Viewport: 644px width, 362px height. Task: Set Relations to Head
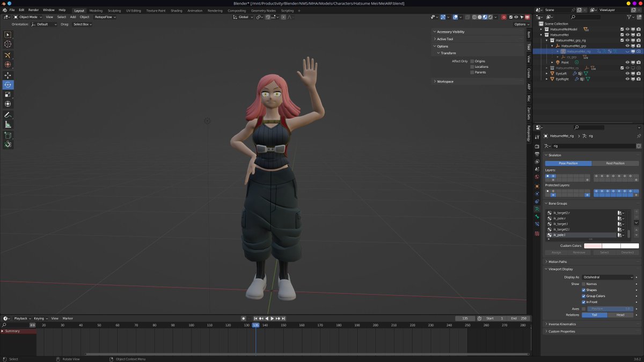point(620,315)
